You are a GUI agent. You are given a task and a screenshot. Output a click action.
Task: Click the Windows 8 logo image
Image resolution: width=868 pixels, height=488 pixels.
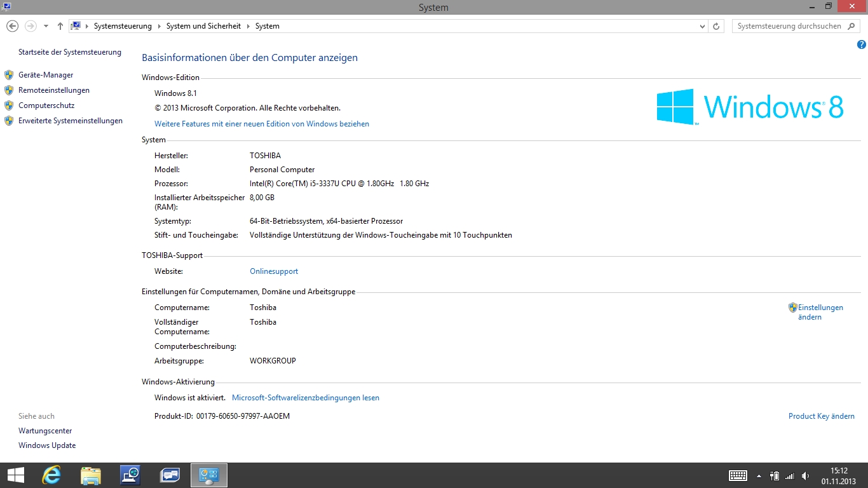[x=750, y=107]
